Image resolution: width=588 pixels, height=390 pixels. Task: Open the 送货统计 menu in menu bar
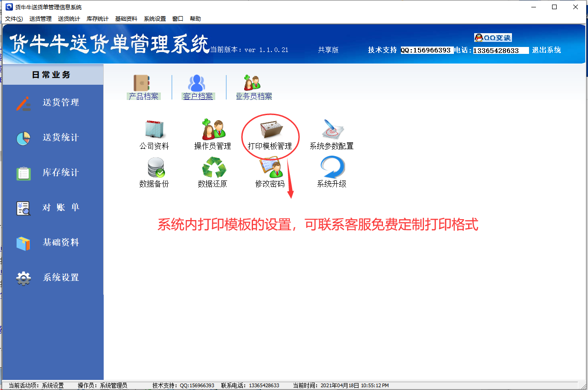click(69, 19)
